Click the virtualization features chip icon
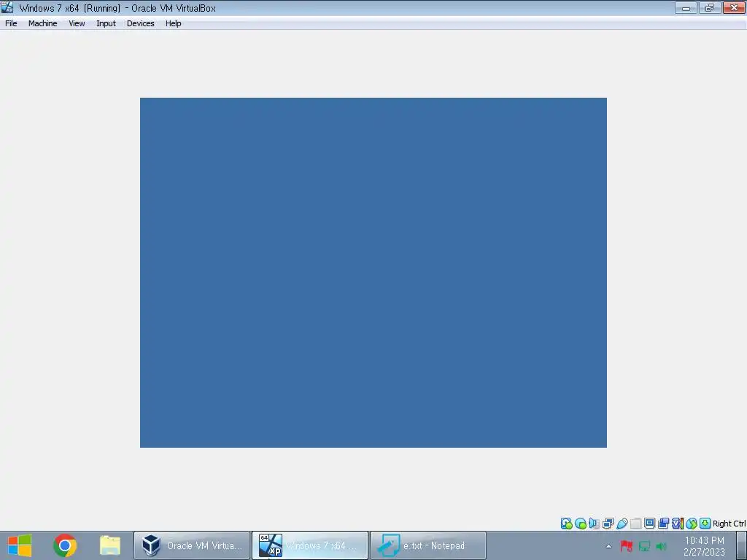 pyautogui.click(x=677, y=524)
